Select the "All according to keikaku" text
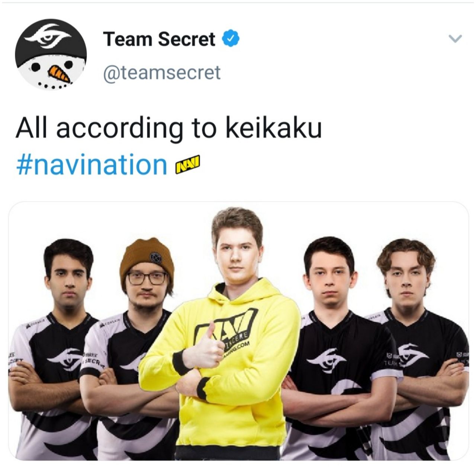The image size is (476, 476). point(168,129)
